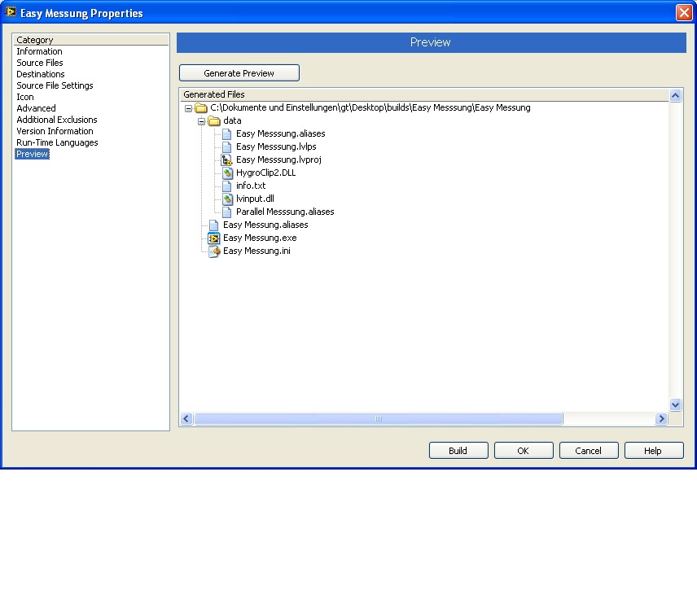Click the Generated Files column header
Screen dimensions: 697x616
pos(424,94)
